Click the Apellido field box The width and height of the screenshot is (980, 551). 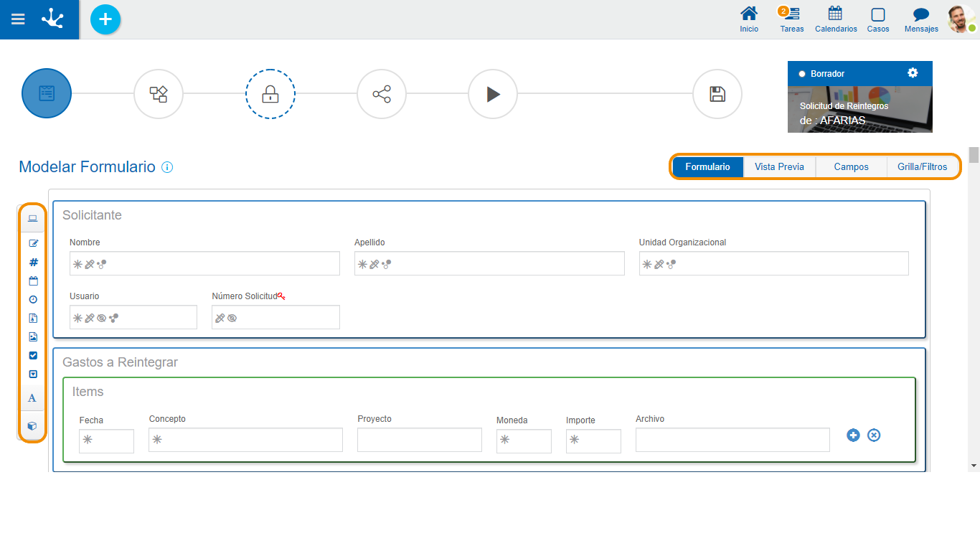[x=489, y=263]
